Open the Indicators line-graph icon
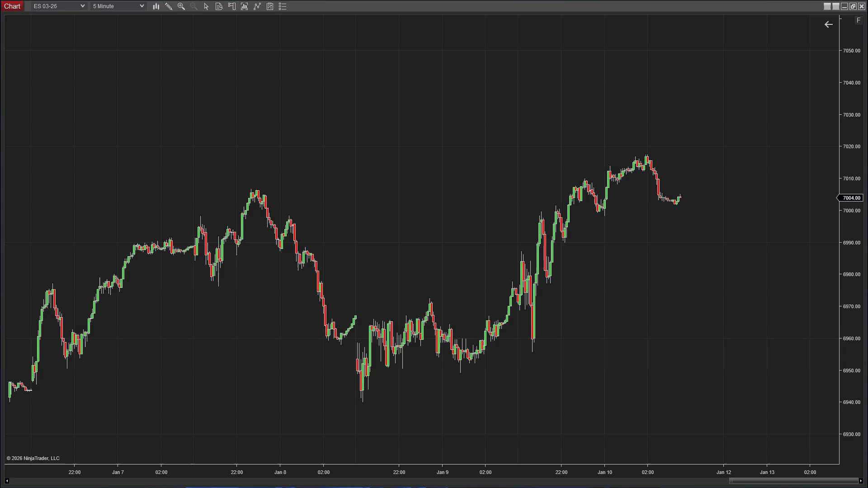This screenshot has height=488, width=868. click(x=257, y=6)
